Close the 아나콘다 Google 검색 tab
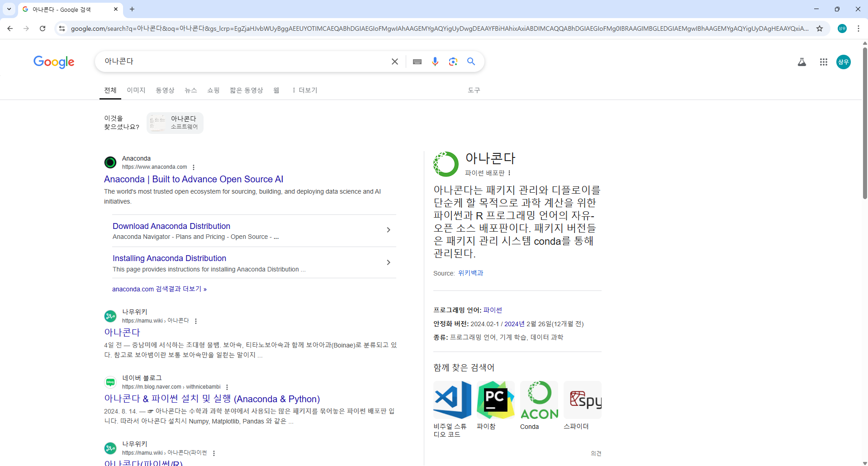The image size is (868, 466). click(116, 9)
